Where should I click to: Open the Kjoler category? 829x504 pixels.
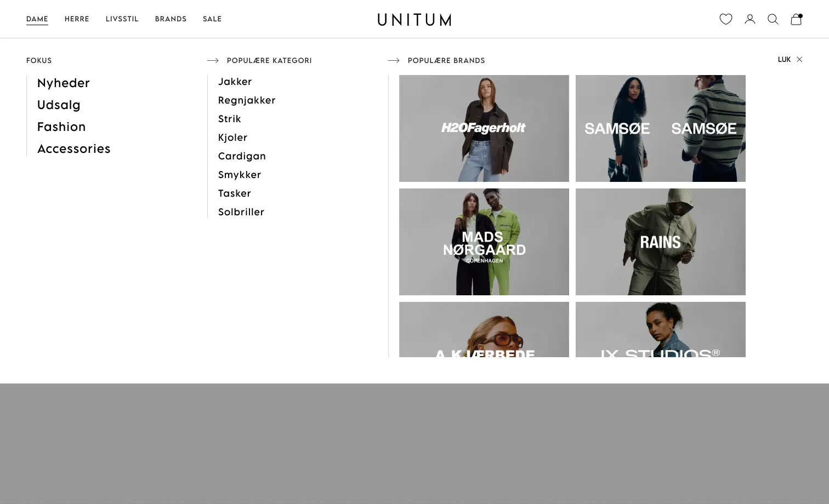[233, 138]
